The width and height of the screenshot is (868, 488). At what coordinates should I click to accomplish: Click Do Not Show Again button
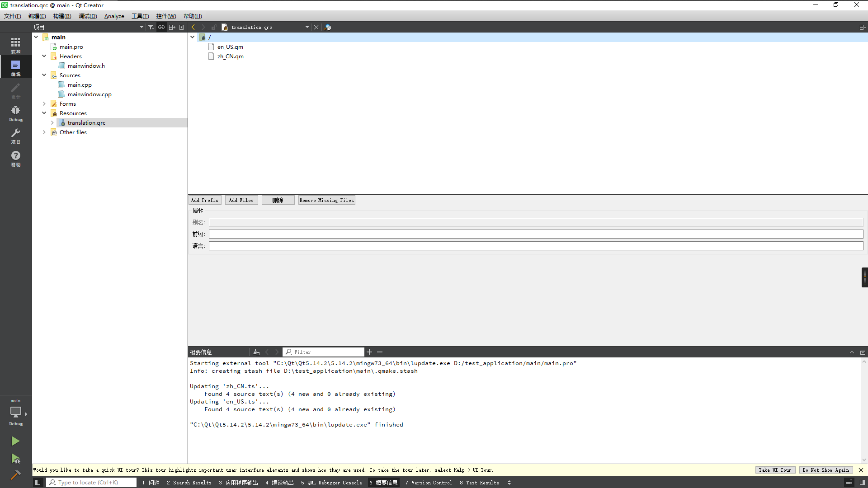tap(826, 470)
